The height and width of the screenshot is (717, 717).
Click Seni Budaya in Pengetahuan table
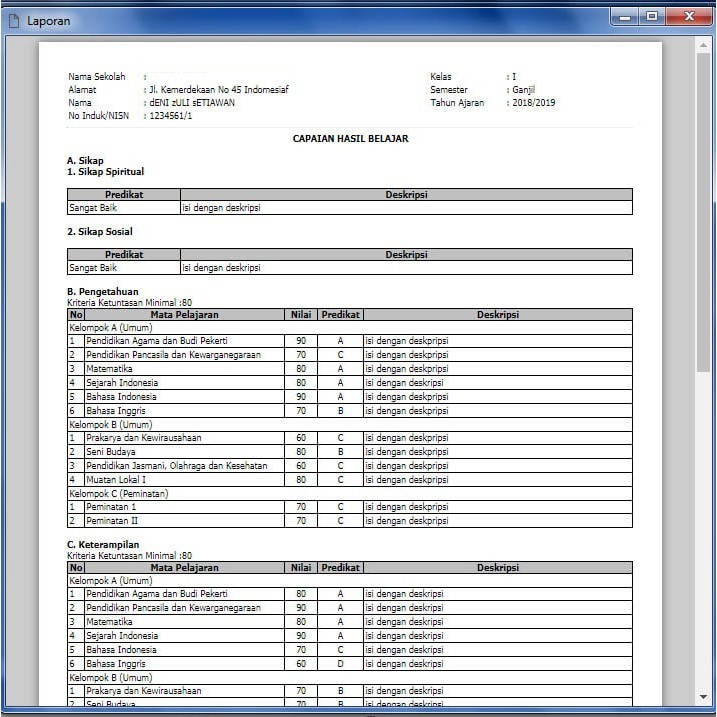click(111, 452)
